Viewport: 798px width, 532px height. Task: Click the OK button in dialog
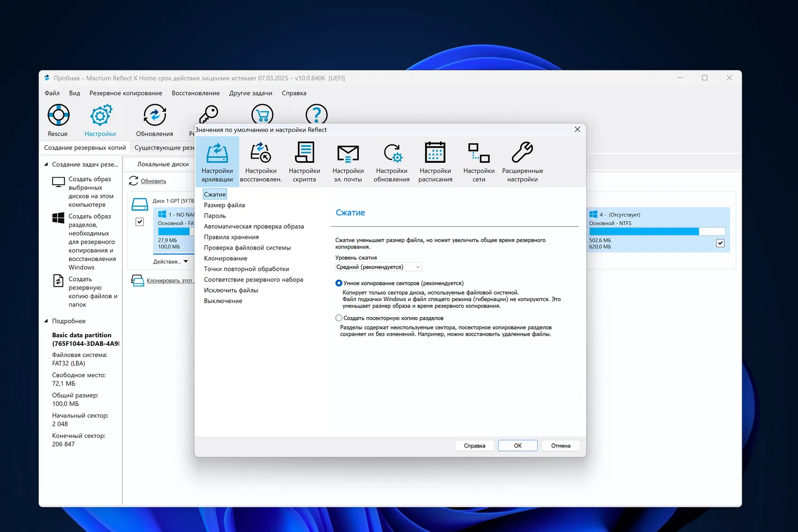tap(518, 446)
